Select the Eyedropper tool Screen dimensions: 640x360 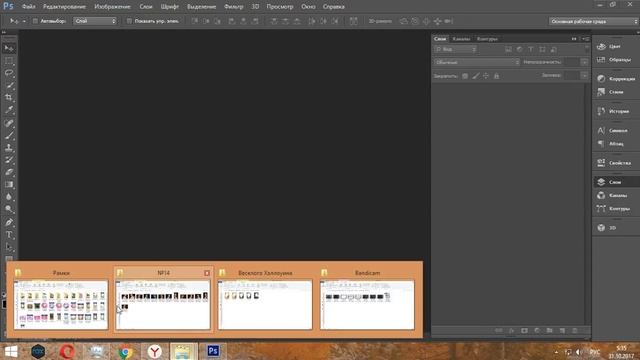pyautogui.click(x=9, y=110)
